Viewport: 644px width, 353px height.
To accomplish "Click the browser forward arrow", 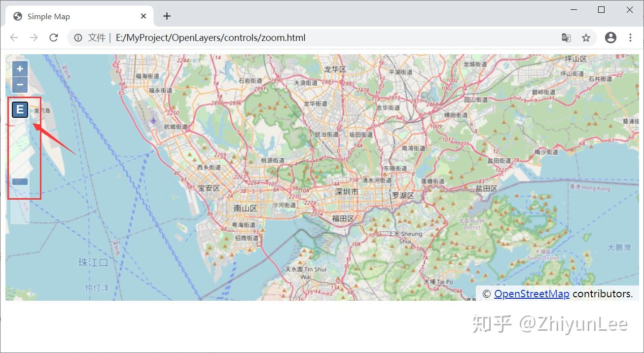I will [x=33, y=37].
